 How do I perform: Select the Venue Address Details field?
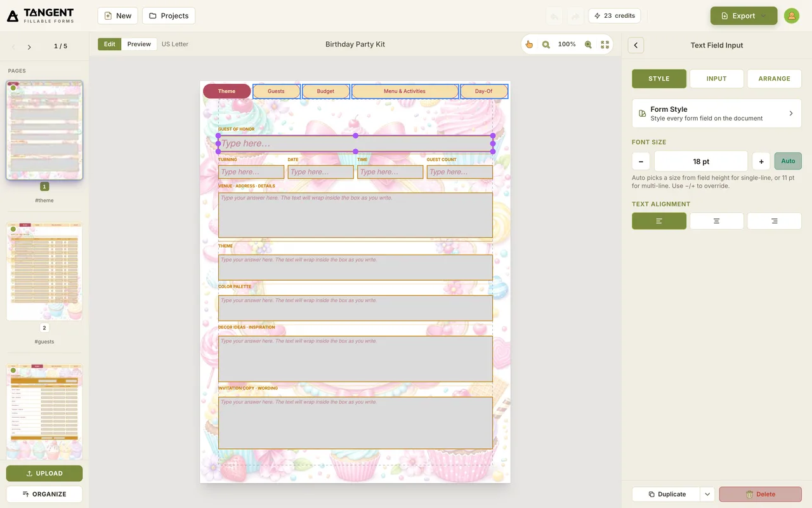[355, 215]
